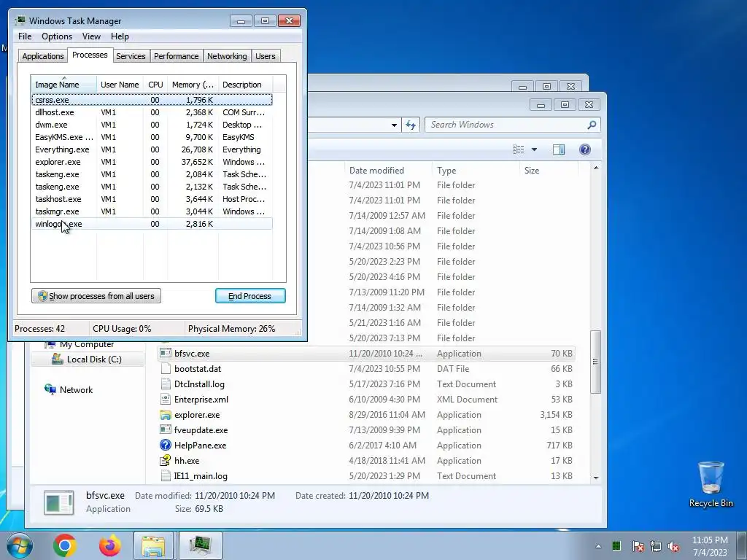Switch to the Applications tab
The height and width of the screenshot is (560, 747).
[x=43, y=56]
